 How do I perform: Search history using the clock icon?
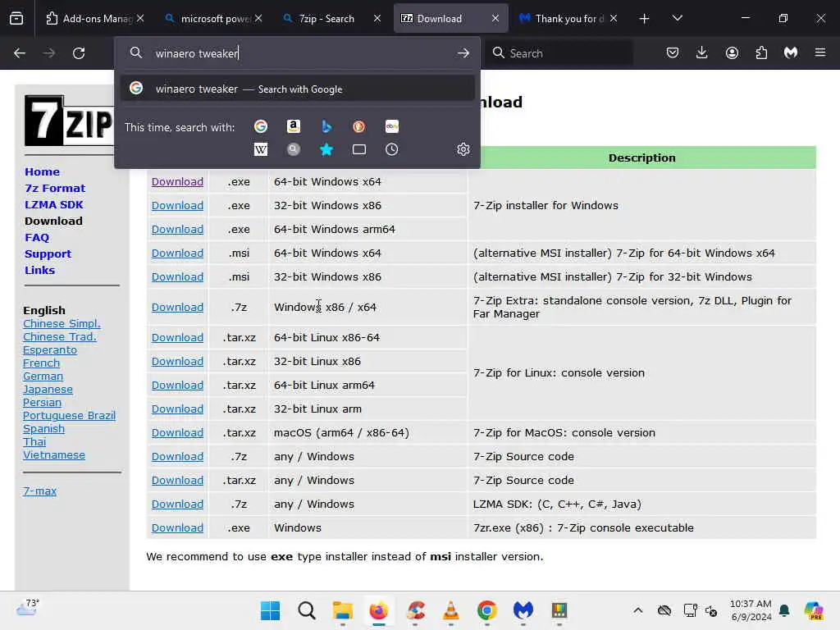(x=391, y=149)
